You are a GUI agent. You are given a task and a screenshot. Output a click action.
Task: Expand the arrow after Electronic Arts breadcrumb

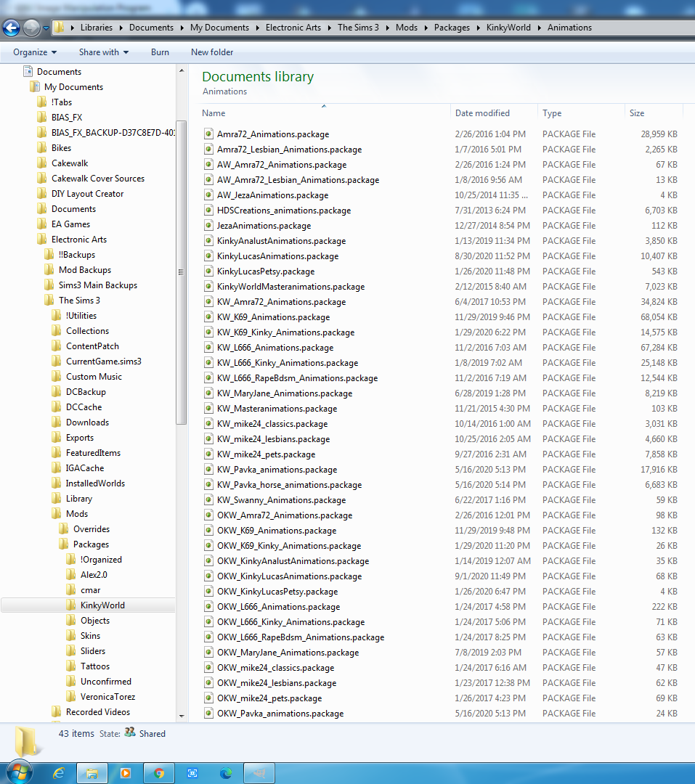[x=329, y=28]
